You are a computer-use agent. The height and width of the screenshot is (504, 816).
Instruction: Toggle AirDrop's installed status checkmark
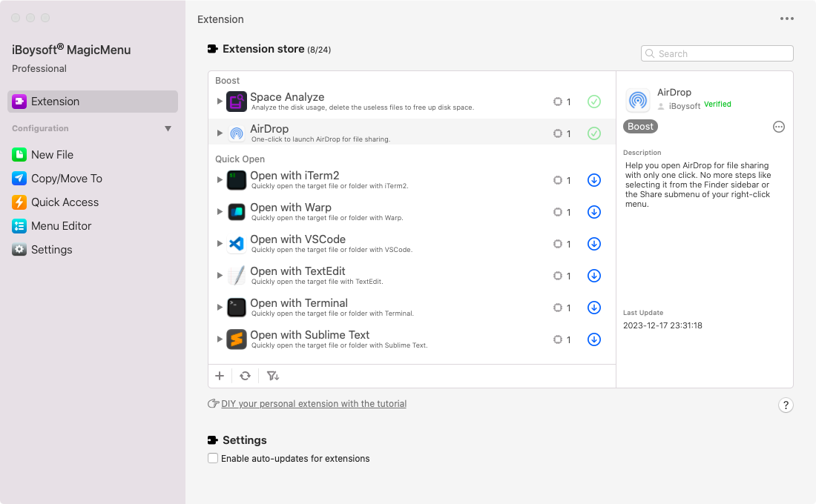(593, 133)
